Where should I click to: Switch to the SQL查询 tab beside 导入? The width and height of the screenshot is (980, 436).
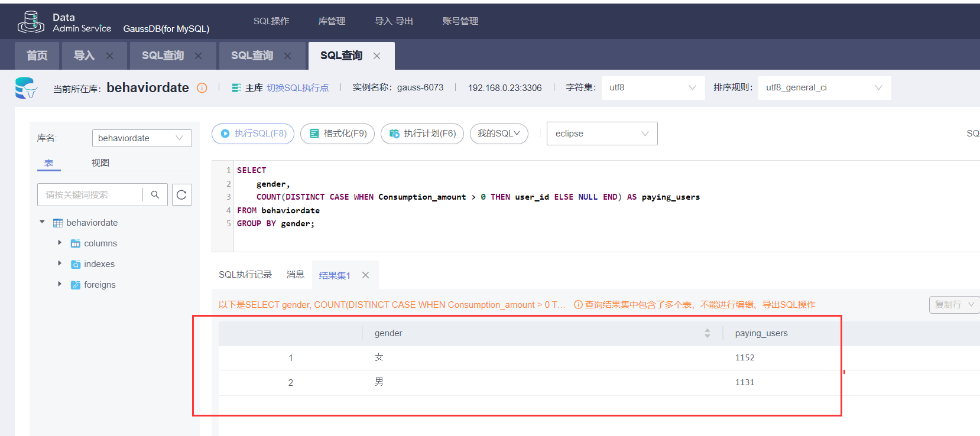tap(163, 56)
